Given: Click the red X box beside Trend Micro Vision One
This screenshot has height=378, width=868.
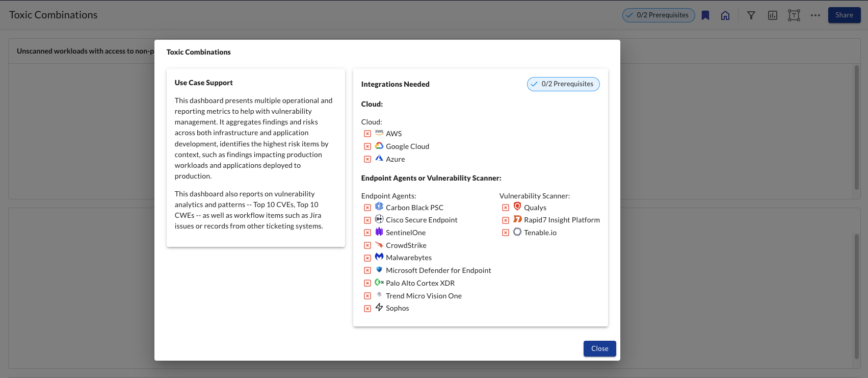Looking at the screenshot, I should pos(367,296).
